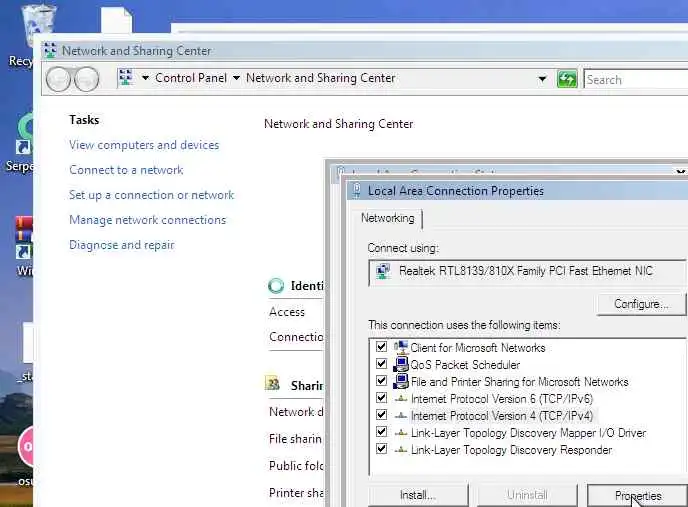The image size is (688, 507).
Task: Click the Network and Sharing Center title icon
Action: pos(50,50)
